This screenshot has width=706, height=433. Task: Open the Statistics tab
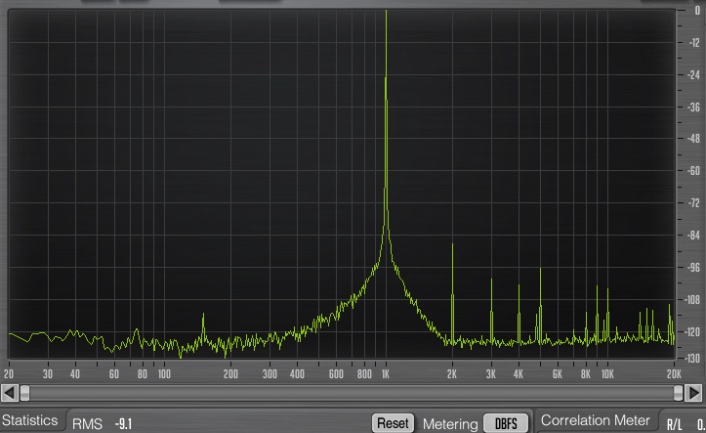(x=30, y=420)
